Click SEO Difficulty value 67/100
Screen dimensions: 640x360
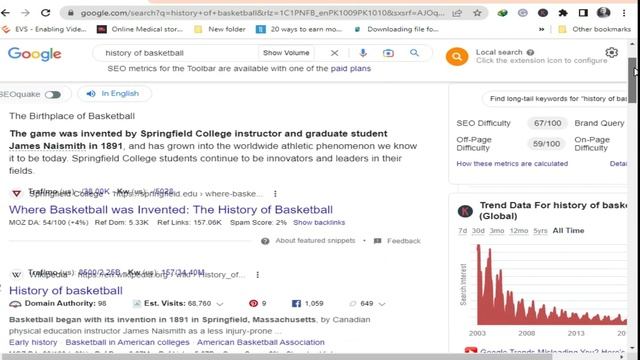(x=547, y=123)
